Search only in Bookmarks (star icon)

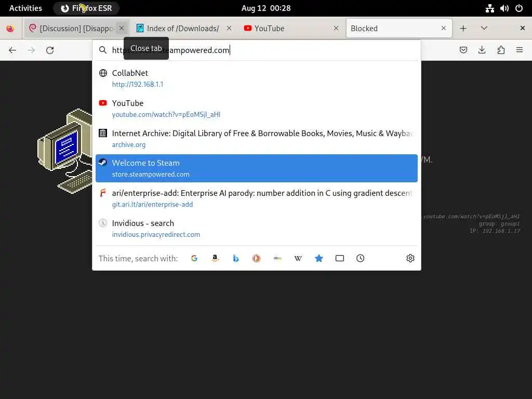(x=319, y=258)
